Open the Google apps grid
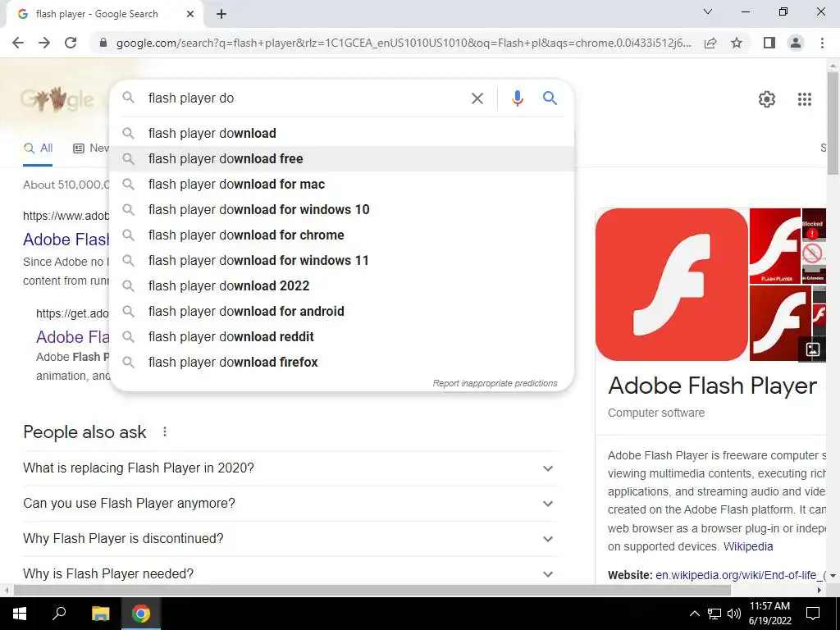The image size is (840, 630). click(x=805, y=99)
